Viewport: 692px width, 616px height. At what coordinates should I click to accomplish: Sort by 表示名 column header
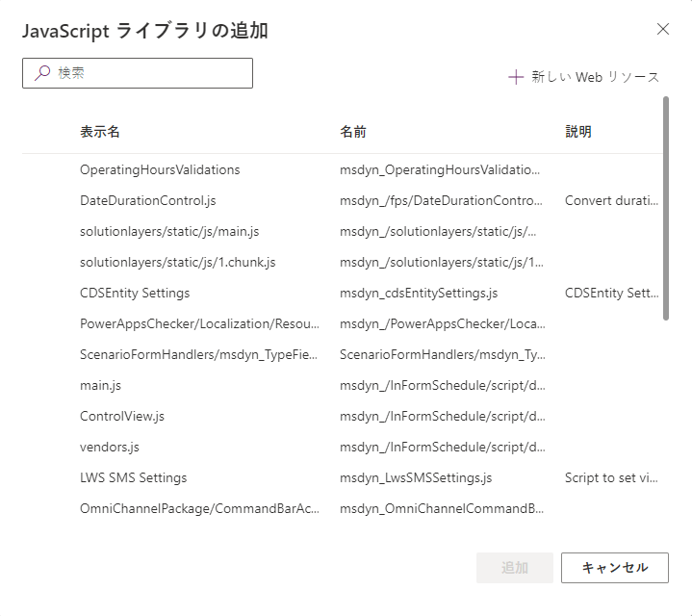(100, 132)
